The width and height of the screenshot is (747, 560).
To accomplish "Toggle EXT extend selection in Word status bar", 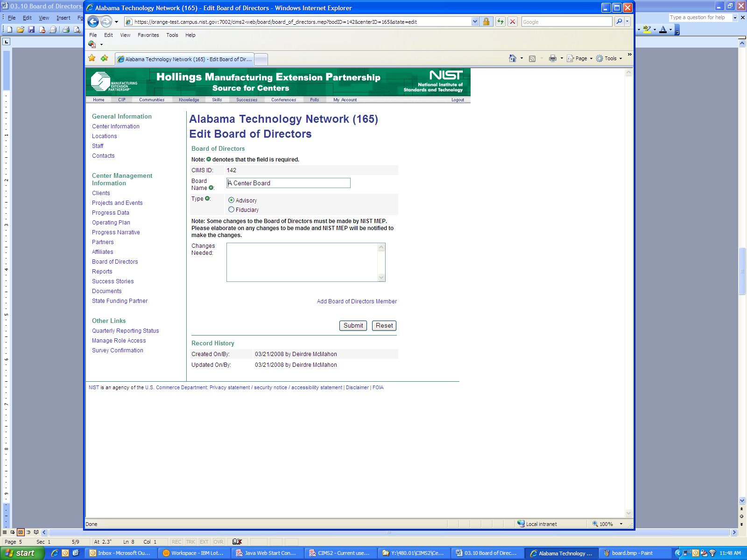I will click(x=204, y=542).
